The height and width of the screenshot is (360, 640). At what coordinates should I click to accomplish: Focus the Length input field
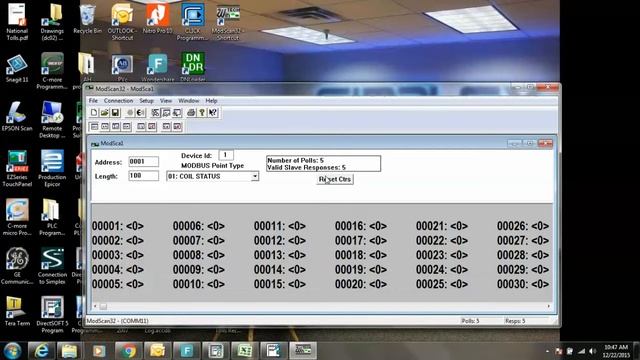(x=143, y=176)
